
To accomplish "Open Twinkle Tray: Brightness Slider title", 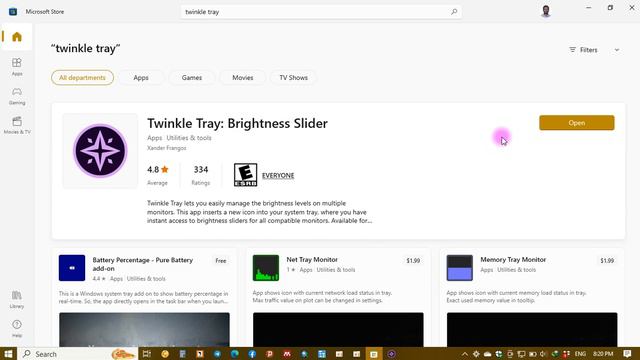I will pos(237,123).
